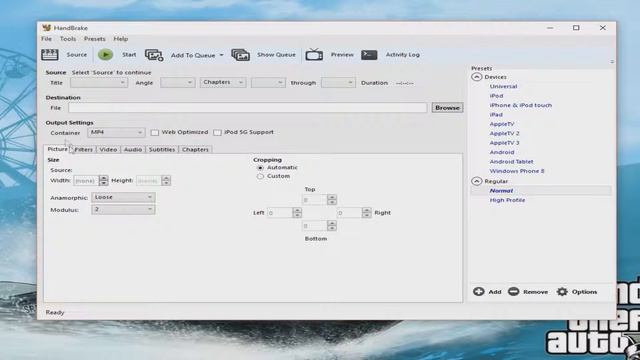640x360 pixels.
Task: Click the Height stepper arrows
Action: pos(166,180)
